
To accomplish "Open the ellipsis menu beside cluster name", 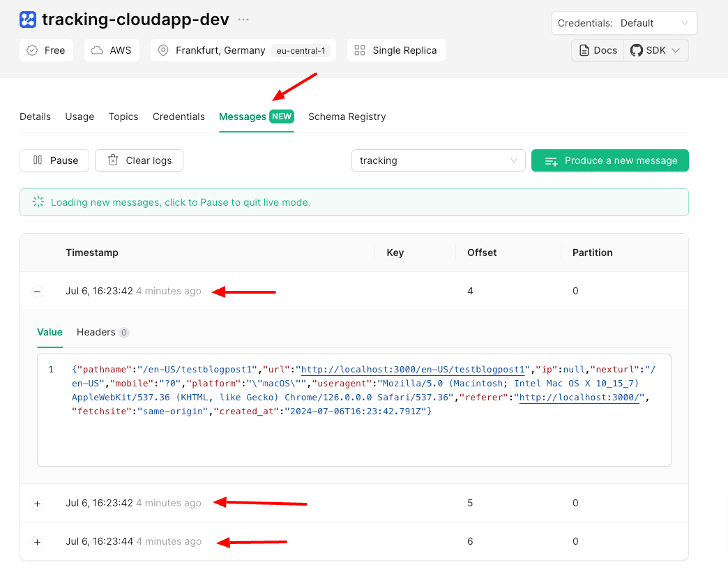I will pos(243,20).
